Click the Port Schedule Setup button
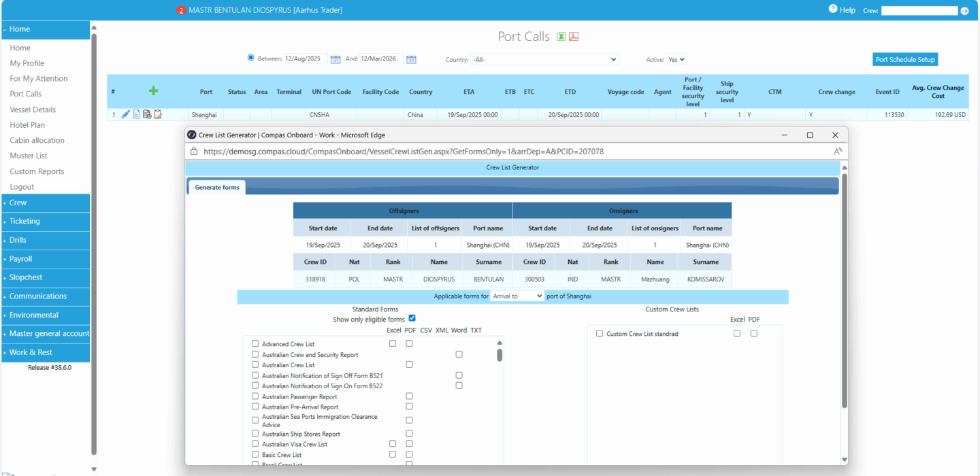Image resolution: width=980 pixels, height=476 pixels. coord(905,59)
